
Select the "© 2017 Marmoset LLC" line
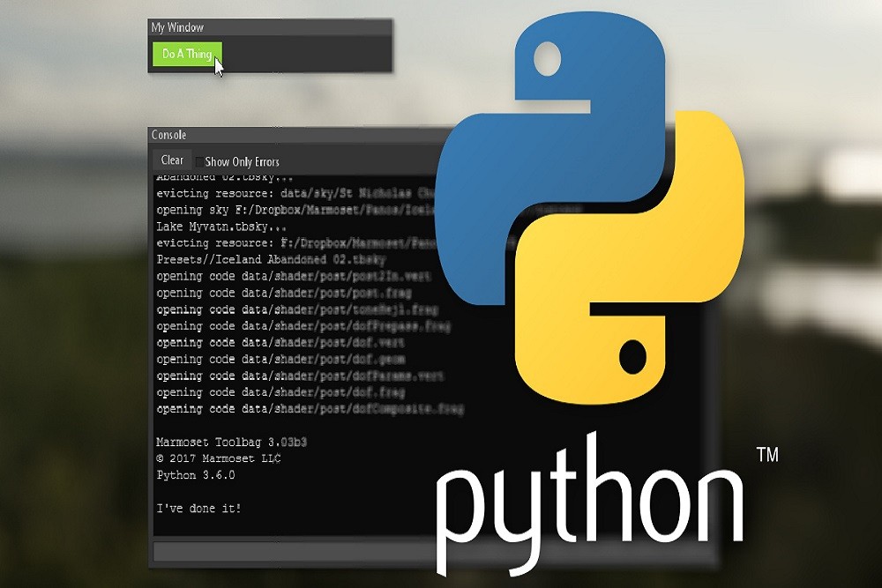click(x=218, y=458)
